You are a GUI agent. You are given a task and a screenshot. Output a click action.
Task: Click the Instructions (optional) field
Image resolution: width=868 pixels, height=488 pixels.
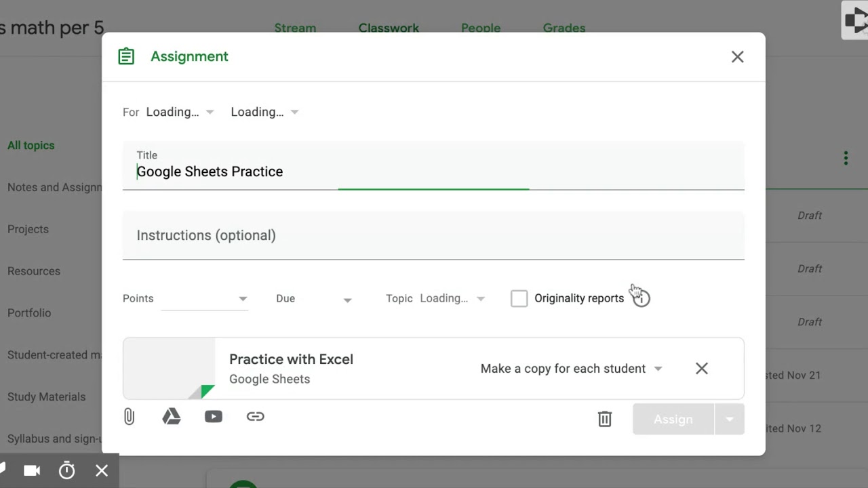click(433, 236)
